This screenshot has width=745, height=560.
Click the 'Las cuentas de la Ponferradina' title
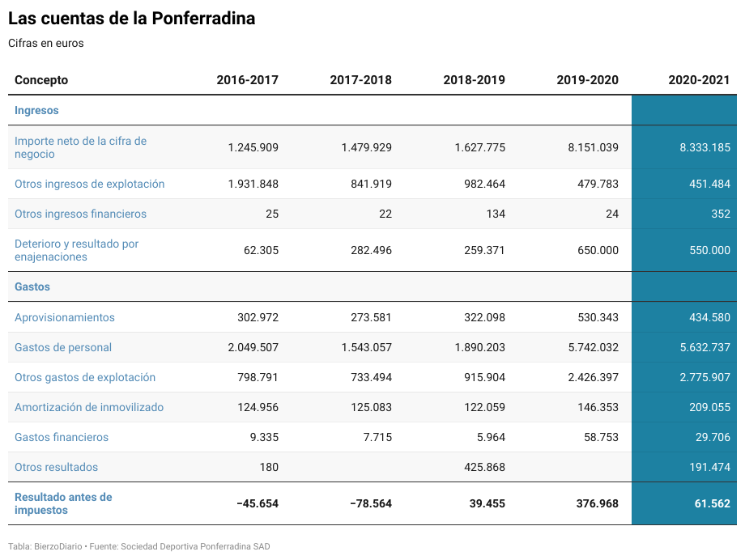pos(132,19)
